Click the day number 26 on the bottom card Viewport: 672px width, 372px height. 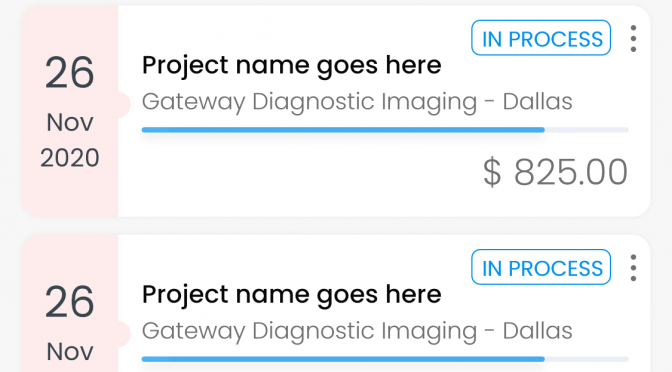[69, 303]
